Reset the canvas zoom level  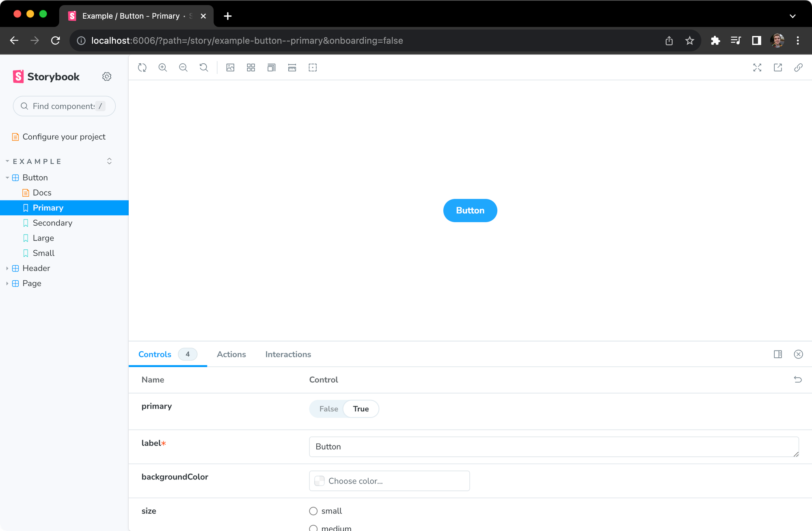coord(203,67)
